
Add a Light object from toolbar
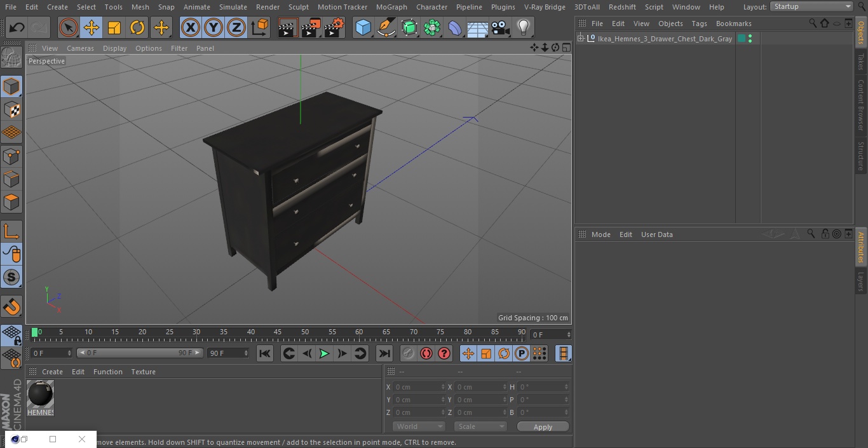[x=523, y=28]
